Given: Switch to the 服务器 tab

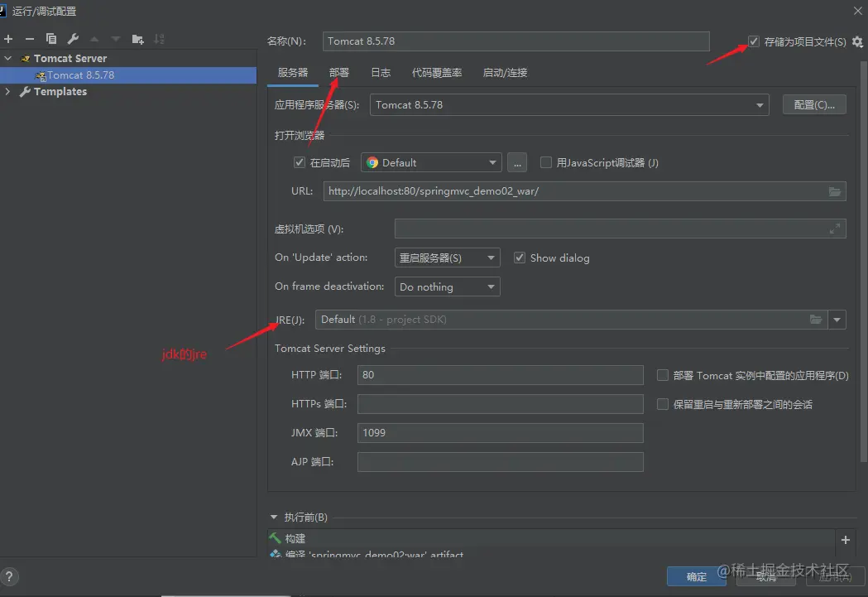Looking at the screenshot, I should pyautogui.click(x=292, y=73).
